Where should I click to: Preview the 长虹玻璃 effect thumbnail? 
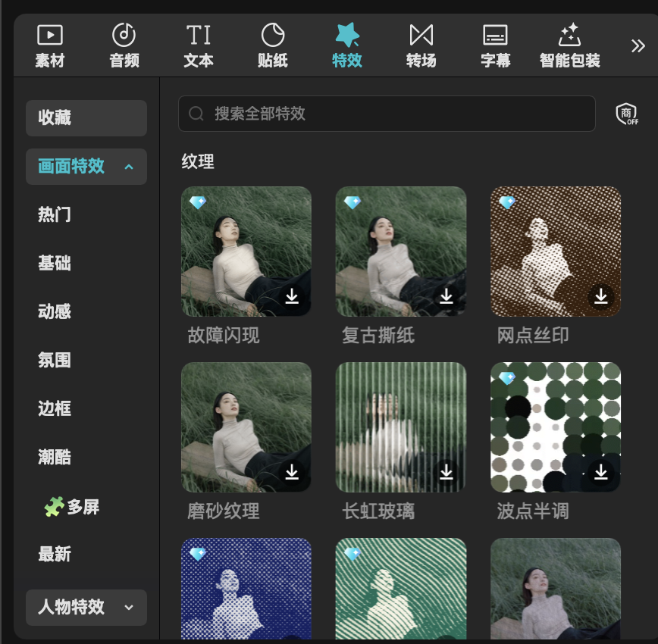tap(401, 427)
